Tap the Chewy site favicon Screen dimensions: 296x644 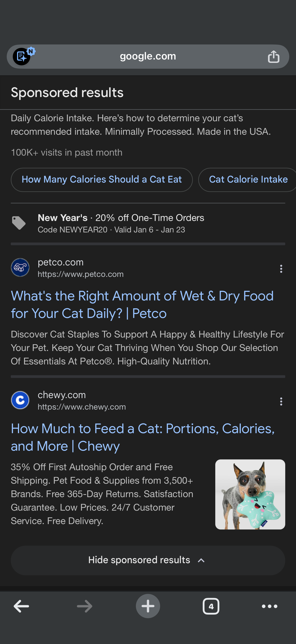[20, 400]
